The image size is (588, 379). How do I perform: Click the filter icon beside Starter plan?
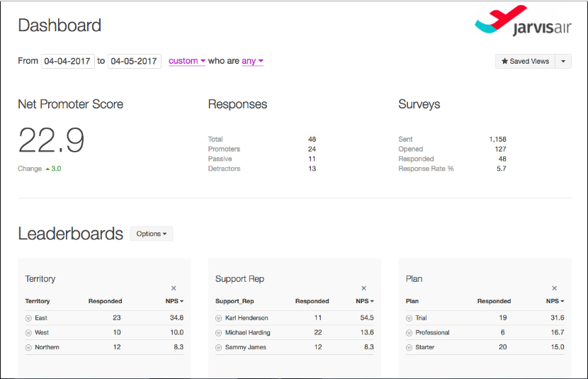pos(409,348)
